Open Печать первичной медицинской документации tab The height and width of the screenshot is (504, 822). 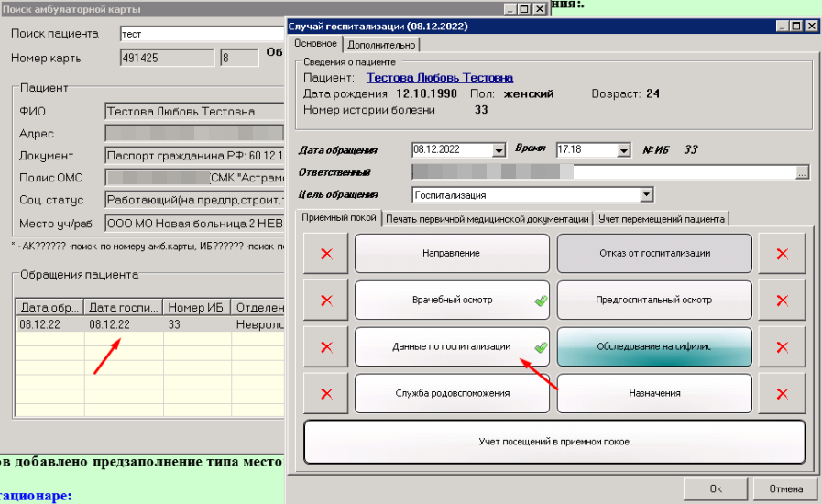pos(488,219)
